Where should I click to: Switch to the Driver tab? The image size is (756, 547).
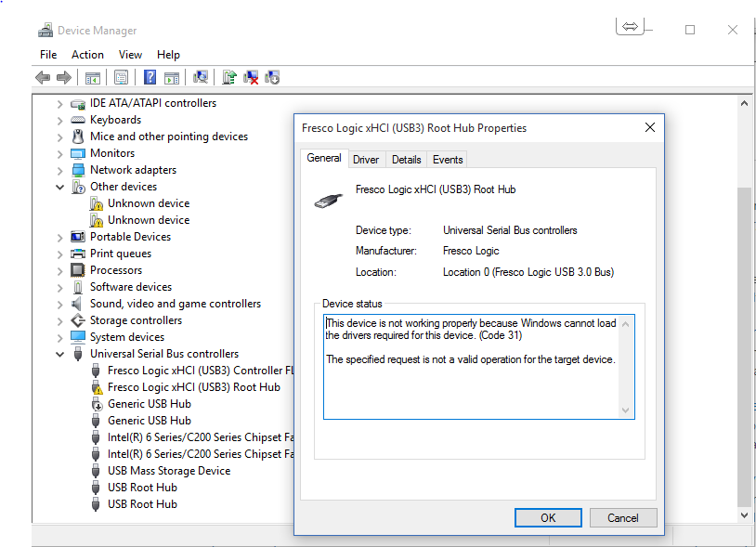click(x=366, y=160)
